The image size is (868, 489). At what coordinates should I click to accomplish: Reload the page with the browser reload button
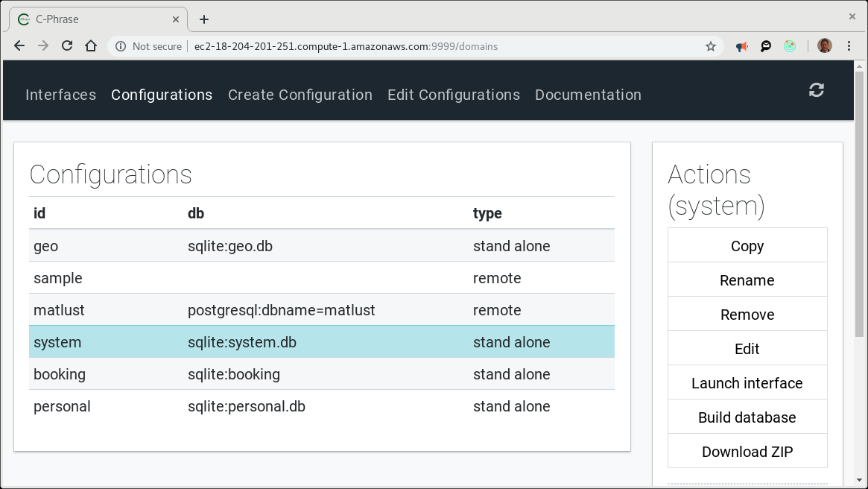(67, 46)
